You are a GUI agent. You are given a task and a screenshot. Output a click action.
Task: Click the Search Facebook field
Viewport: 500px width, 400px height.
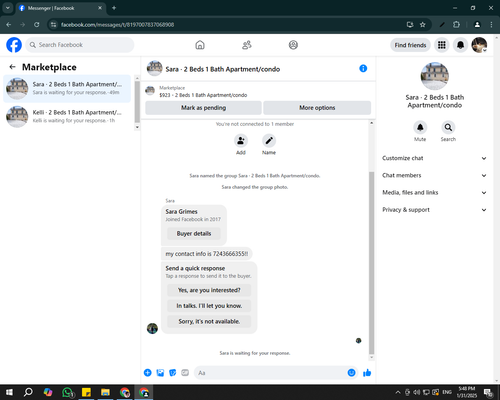[x=80, y=45]
